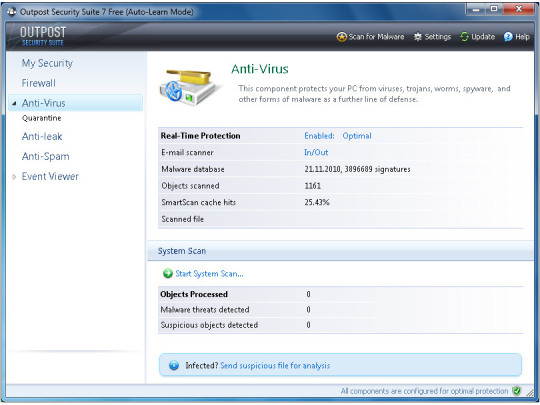Image resolution: width=540 pixels, height=405 pixels.
Task: Click the Scan for Malware star icon
Action: 341,37
